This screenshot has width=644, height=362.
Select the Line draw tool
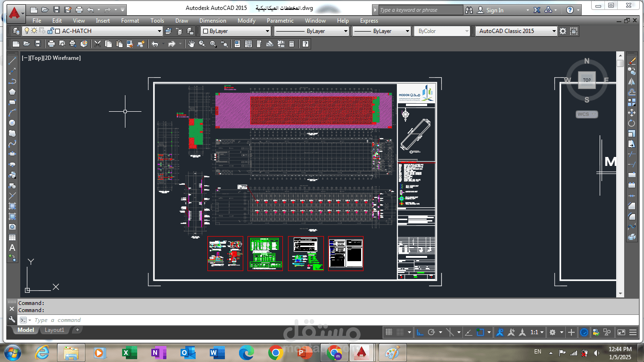click(12, 61)
